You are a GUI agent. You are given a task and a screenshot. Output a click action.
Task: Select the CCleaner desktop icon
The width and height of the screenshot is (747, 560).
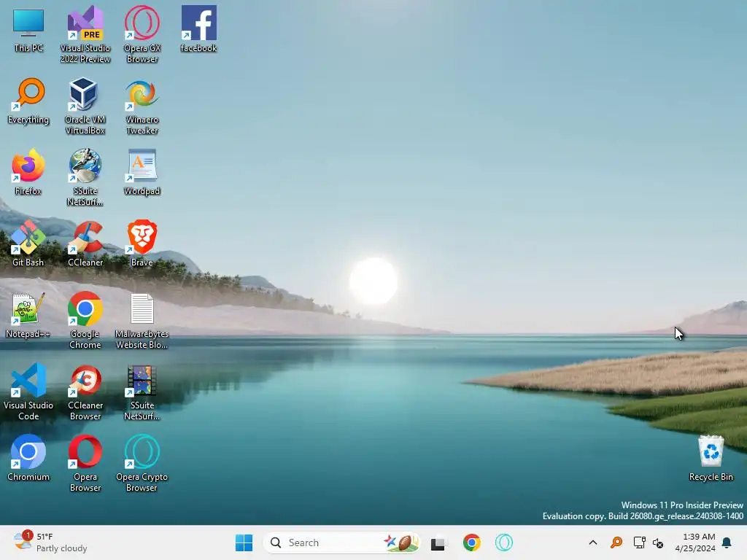[x=85, y=244]
